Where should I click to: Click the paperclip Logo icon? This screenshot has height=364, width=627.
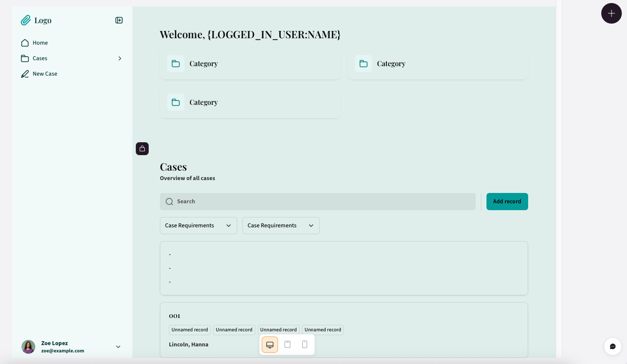pos(25,20)
